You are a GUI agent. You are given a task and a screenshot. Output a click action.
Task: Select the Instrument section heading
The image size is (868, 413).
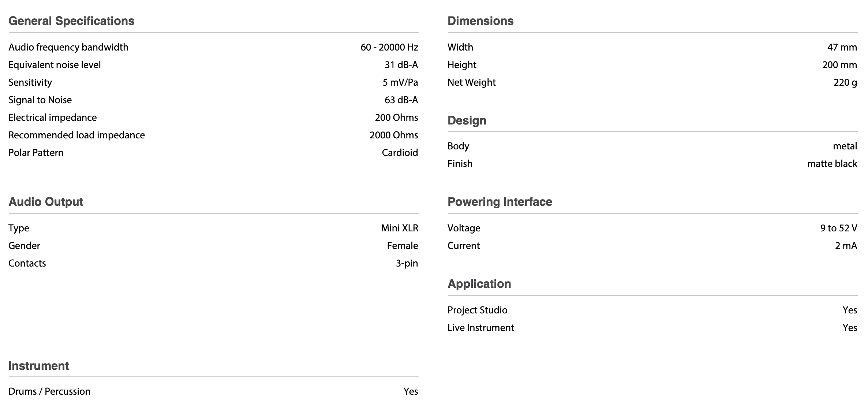point(38,366)
